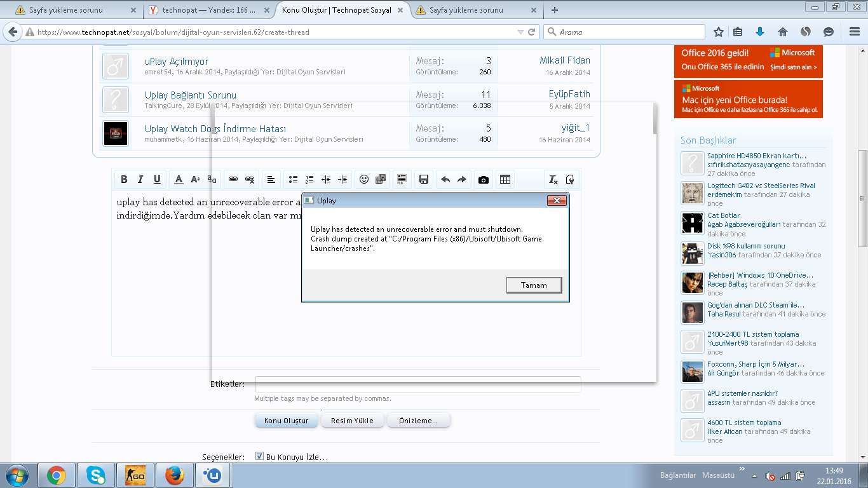Open yiğit_1's profile link

tap(576, 128)
